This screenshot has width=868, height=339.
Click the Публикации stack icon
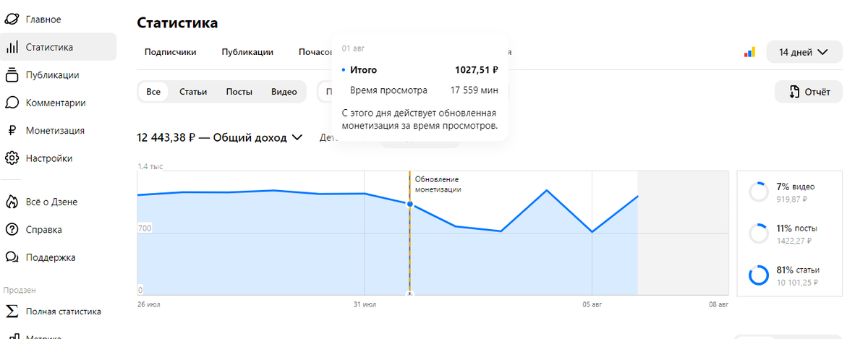click(x=12, y=74)
